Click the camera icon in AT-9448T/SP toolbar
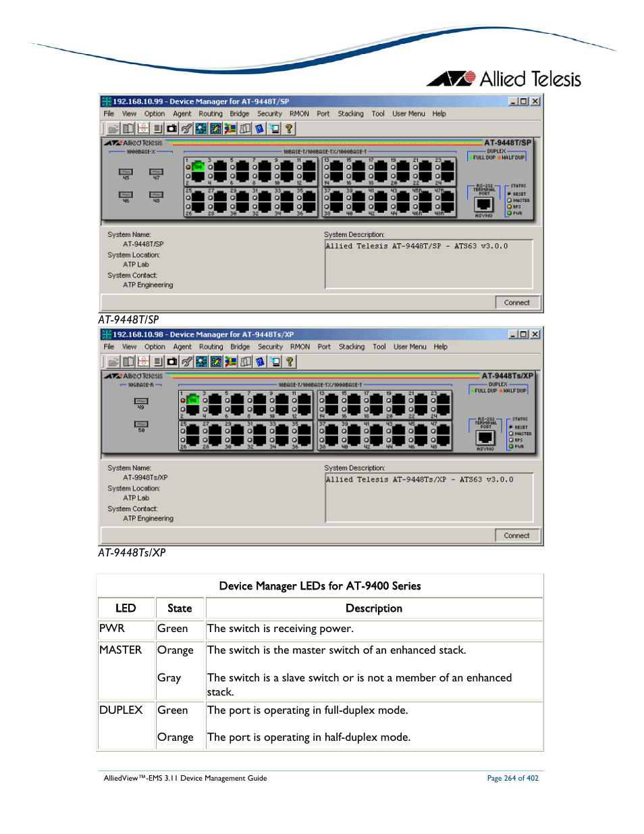The height and width of the screenshot is (834, 644). click(171, 128)
